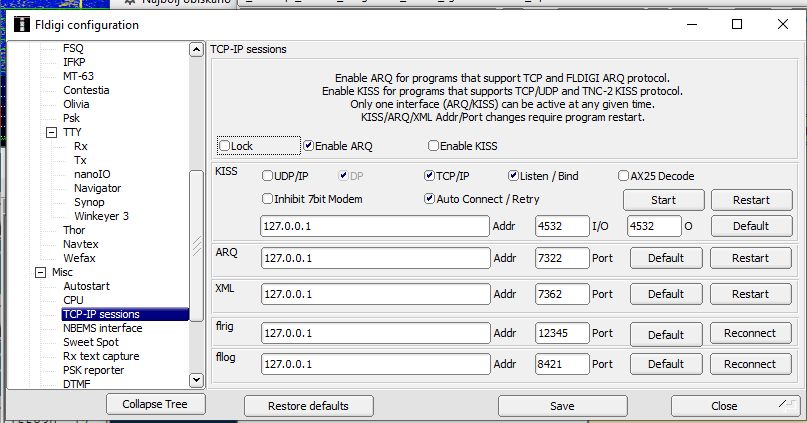Click the KISS Start button
This screenshot has height=423, width=807.
pyautogui.click(x=663, y=200)
